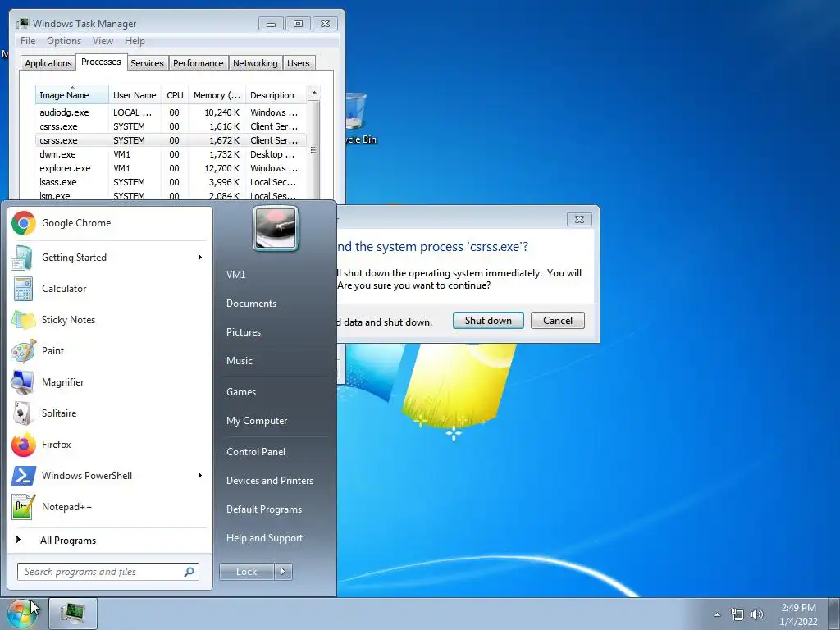The width and height of the screenshot is (840, 630).
Task: Sort by User Name column header
Action: [135, 95]
